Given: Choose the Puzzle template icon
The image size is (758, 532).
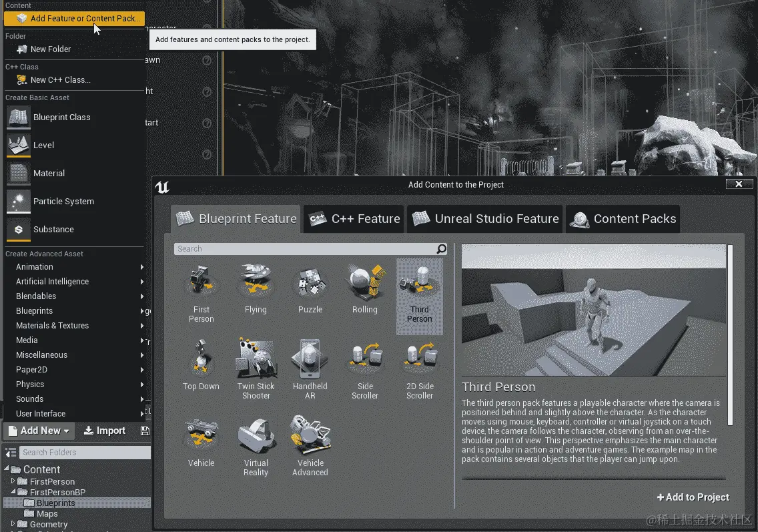Looking at the screenshot, I should tap(310, 280).
